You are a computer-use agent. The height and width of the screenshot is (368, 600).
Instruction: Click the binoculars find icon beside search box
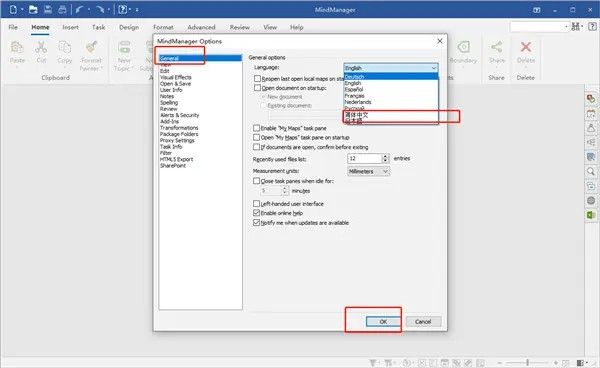[576, 26]
